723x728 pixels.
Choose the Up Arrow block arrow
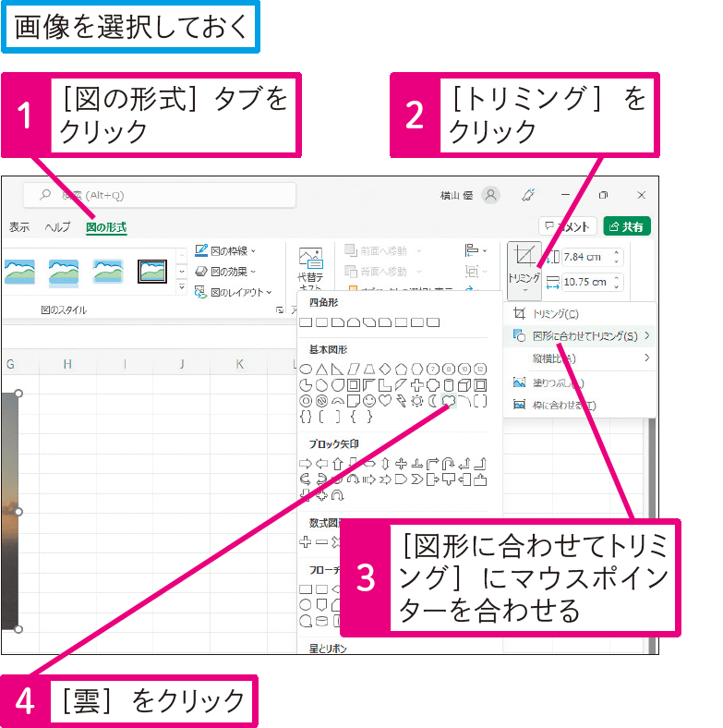tap(338, 464)
